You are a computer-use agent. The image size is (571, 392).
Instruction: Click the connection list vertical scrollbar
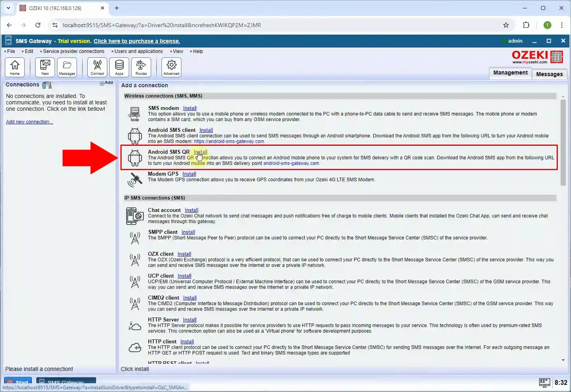(563, 143)
